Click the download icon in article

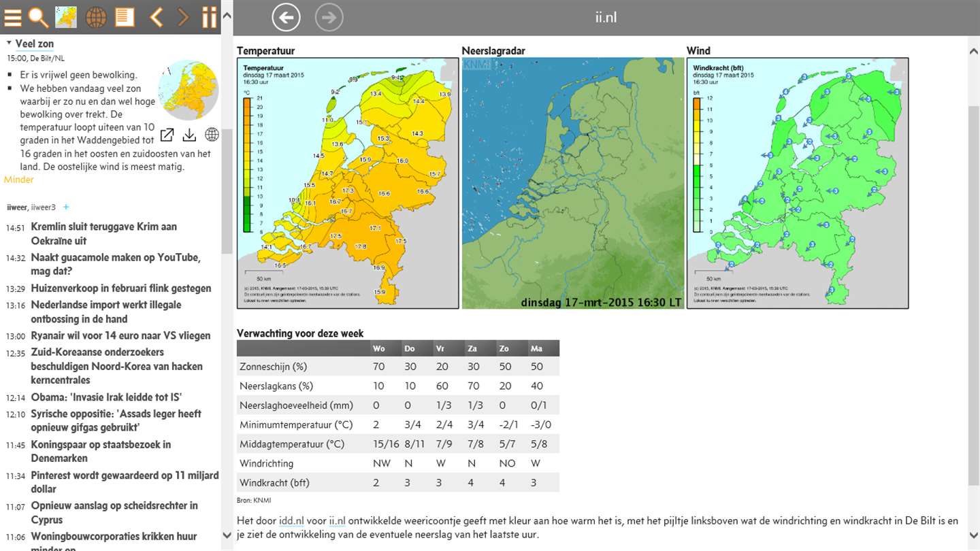[189, 135]
